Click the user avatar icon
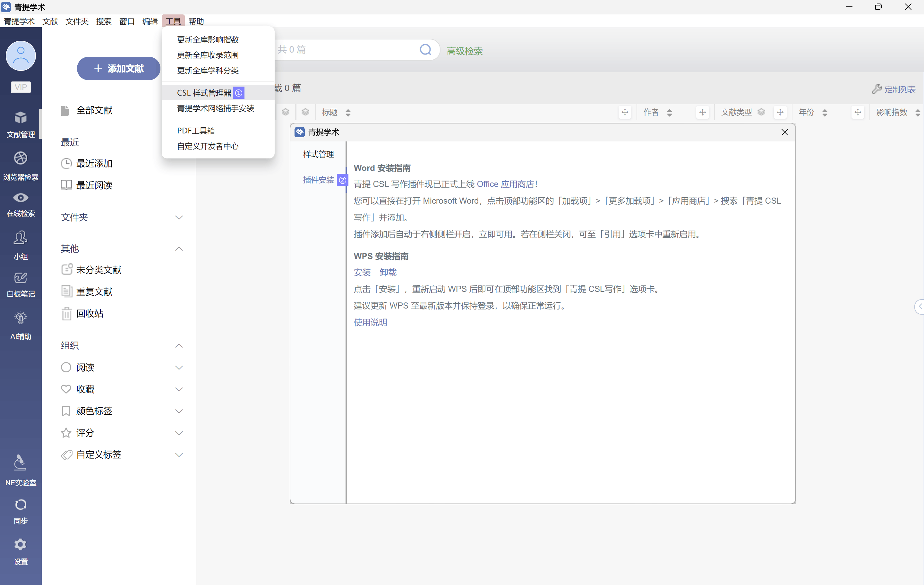924x585 pixels. coord(21,55)
